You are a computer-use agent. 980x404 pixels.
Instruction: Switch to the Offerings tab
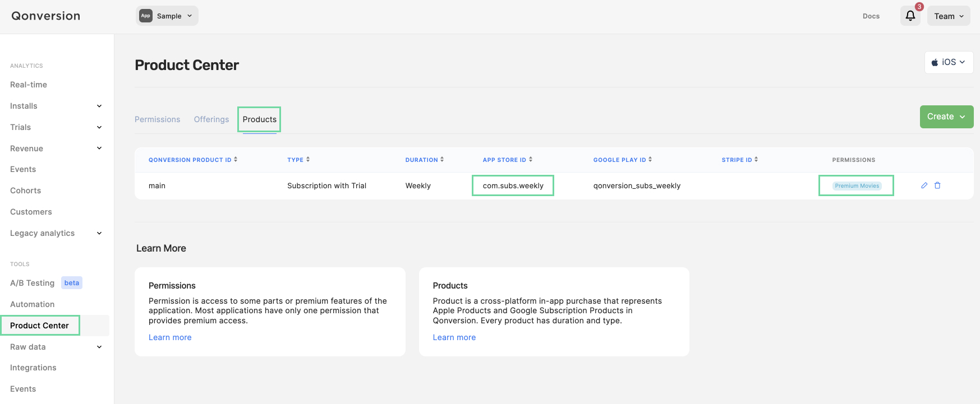pyautogui.click(x=211, y=119)
